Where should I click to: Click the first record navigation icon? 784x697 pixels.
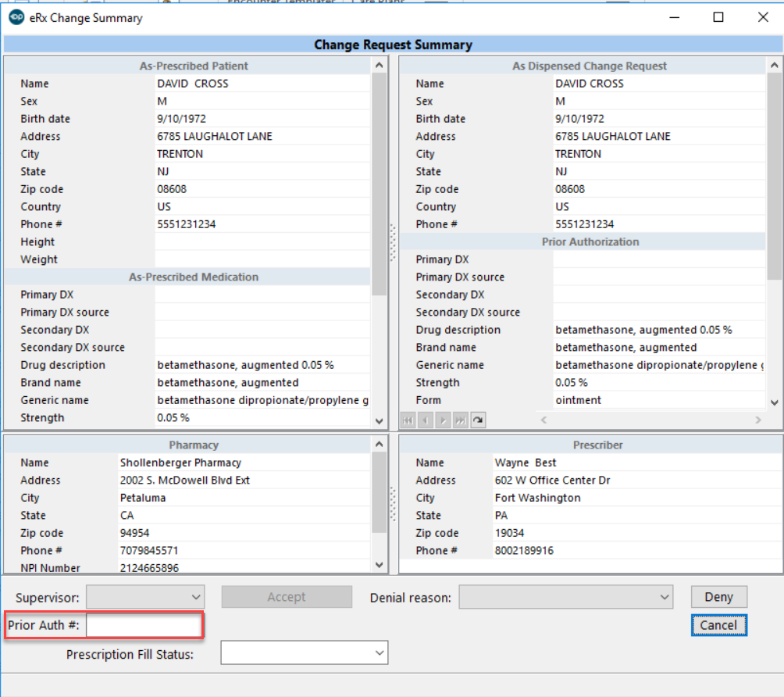[408, 420]
